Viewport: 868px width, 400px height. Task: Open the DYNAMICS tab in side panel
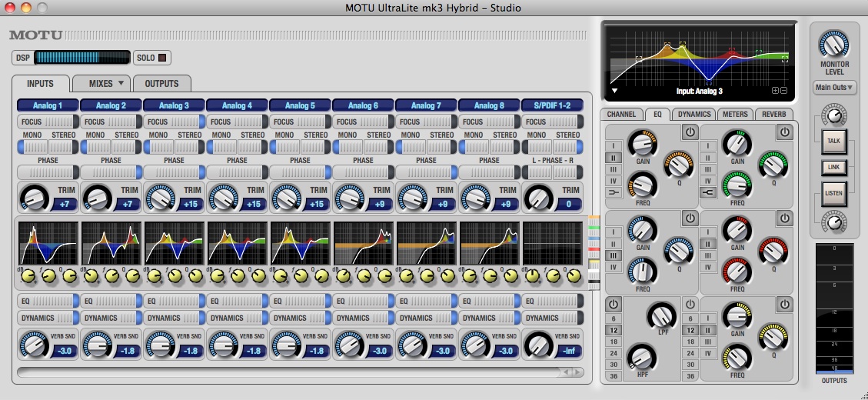click(x=694, y=114)
